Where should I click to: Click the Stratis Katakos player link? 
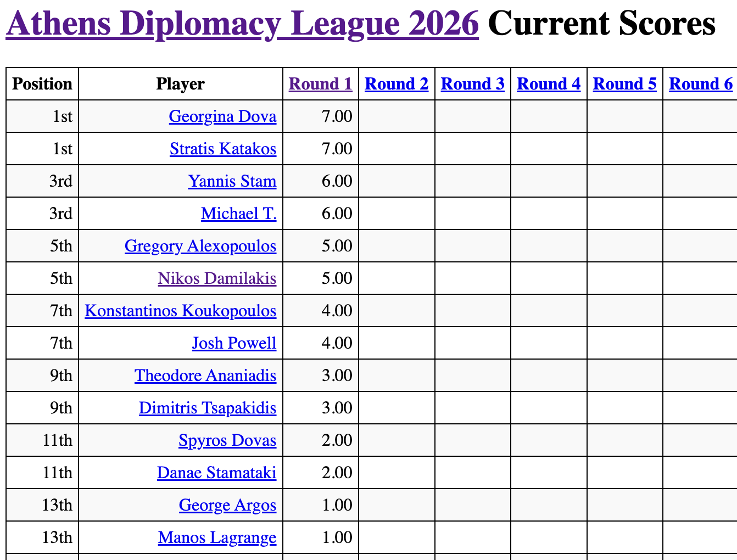223,149
